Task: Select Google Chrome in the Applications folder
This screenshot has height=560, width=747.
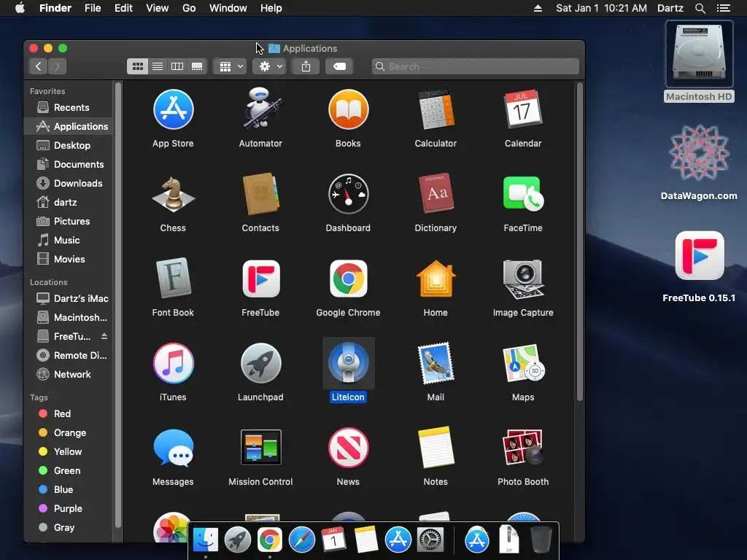Action: 348,279
